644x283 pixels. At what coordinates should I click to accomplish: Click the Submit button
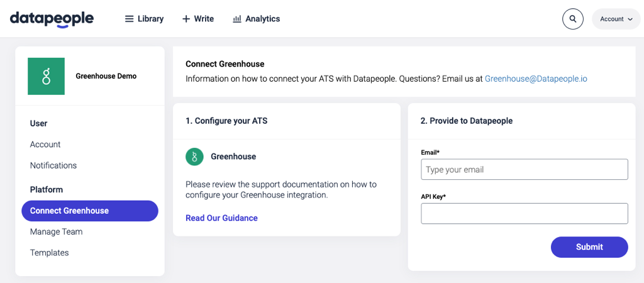tap(589, 247)
